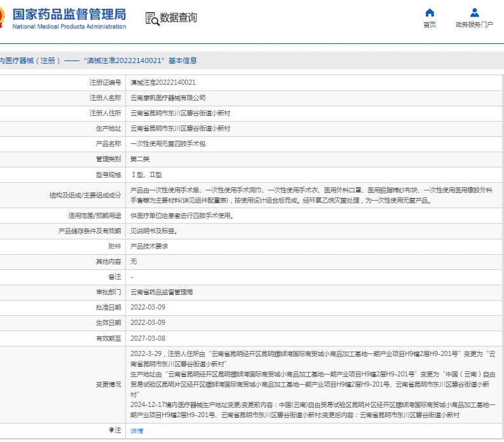The height and width of the screenshot is (442, 504).
Task: Click the registrant name 云南康帆医疗器械有限公司
Action: 168,98
